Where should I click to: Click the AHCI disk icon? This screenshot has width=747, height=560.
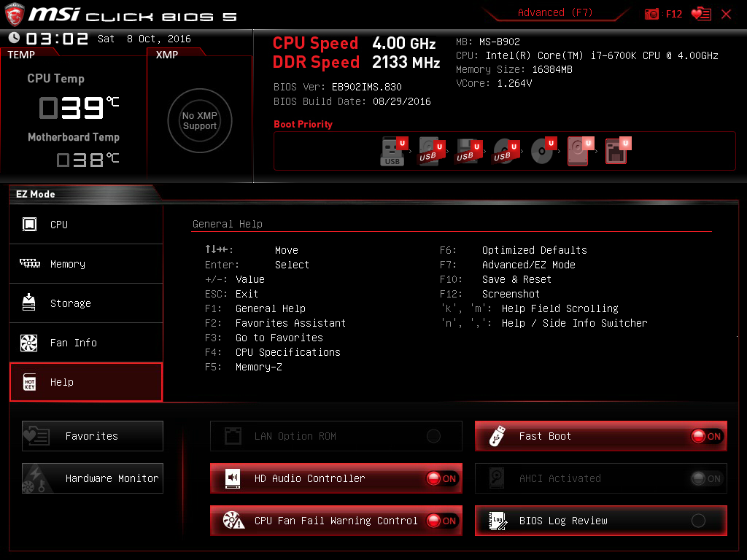(497, 478)
